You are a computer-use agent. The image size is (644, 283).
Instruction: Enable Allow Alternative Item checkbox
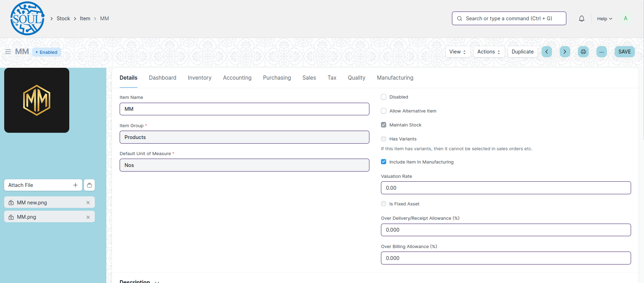pos(384,111)
